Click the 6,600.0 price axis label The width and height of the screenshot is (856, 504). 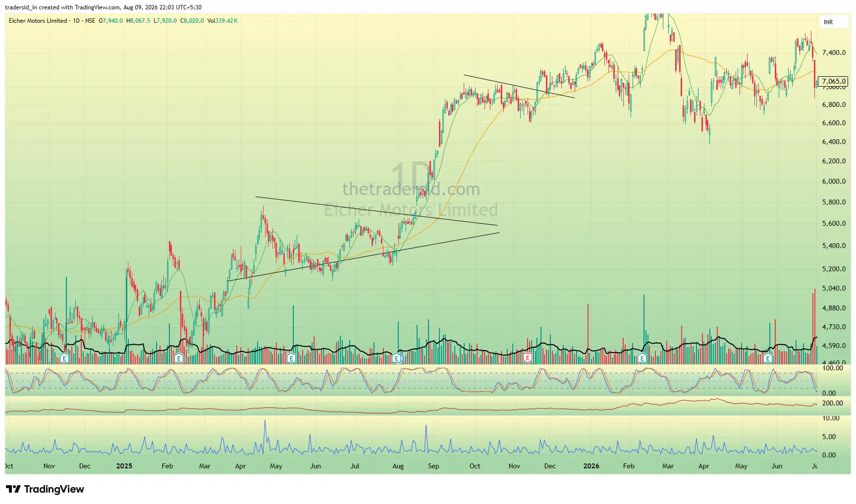[834, 123]
